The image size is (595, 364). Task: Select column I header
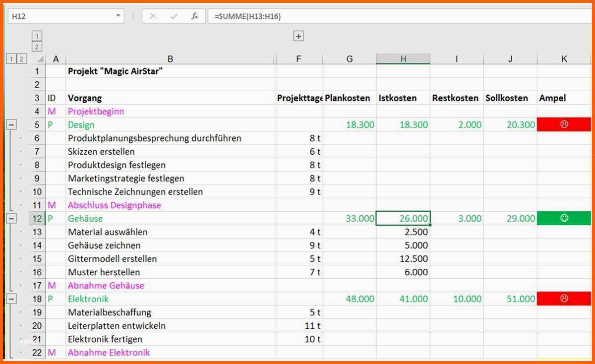(457, 59)
